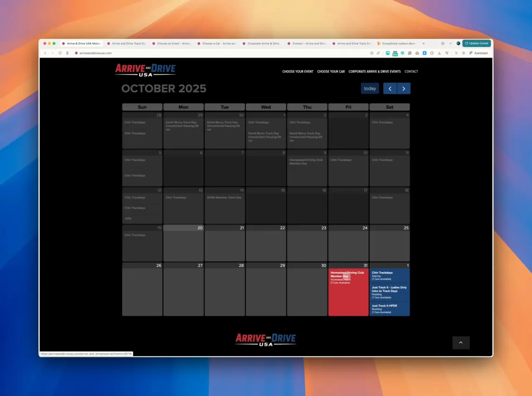Select CONTACT in the navigation bar

click(x=411, y=71)
